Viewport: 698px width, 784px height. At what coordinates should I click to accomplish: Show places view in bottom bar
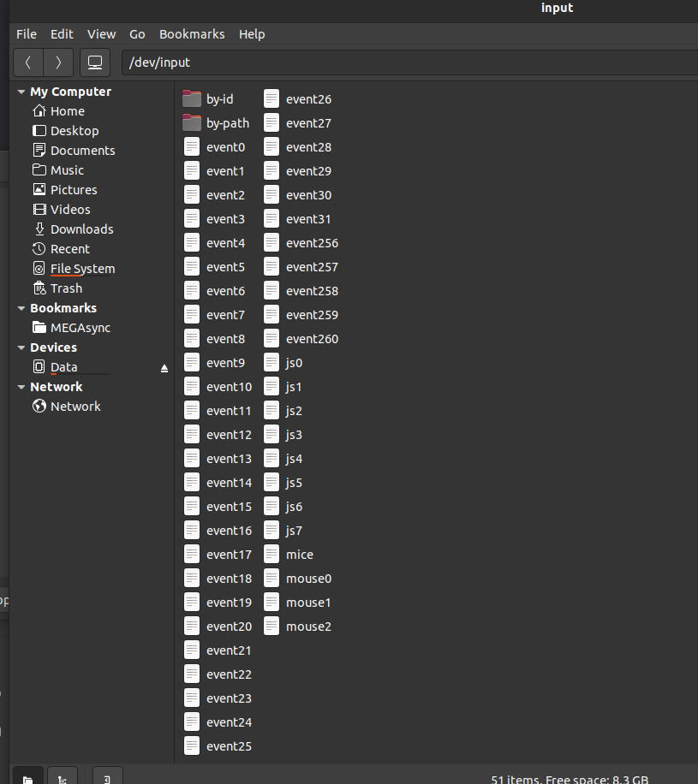(28, 777)
